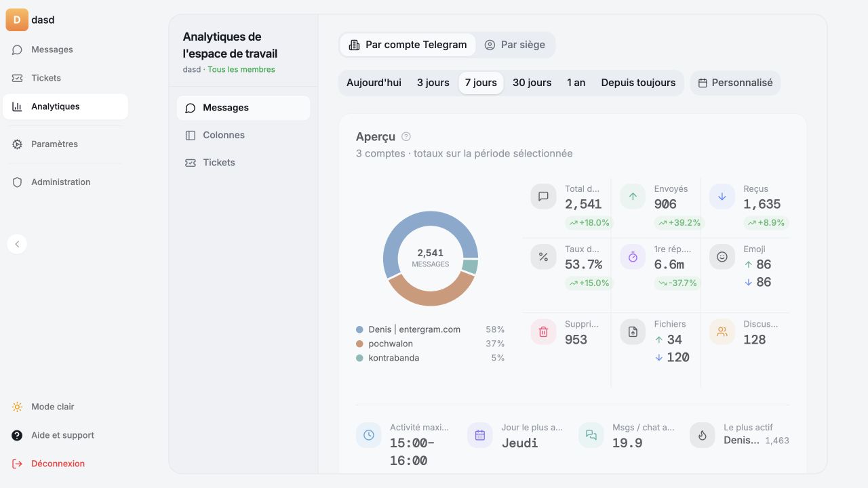Viewport: 868px width, 488px height.
Task: Switch to Par compte Telegram view
Action: click(408, 45)
